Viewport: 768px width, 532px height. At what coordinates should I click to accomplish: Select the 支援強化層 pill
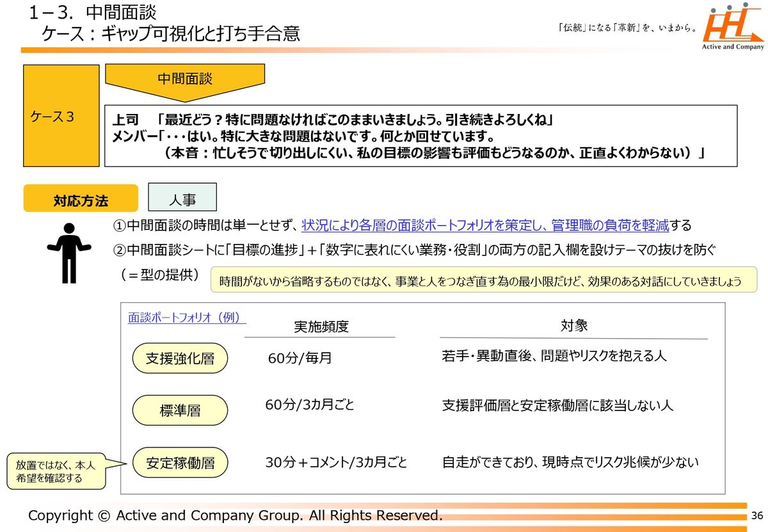pos(180,359)
